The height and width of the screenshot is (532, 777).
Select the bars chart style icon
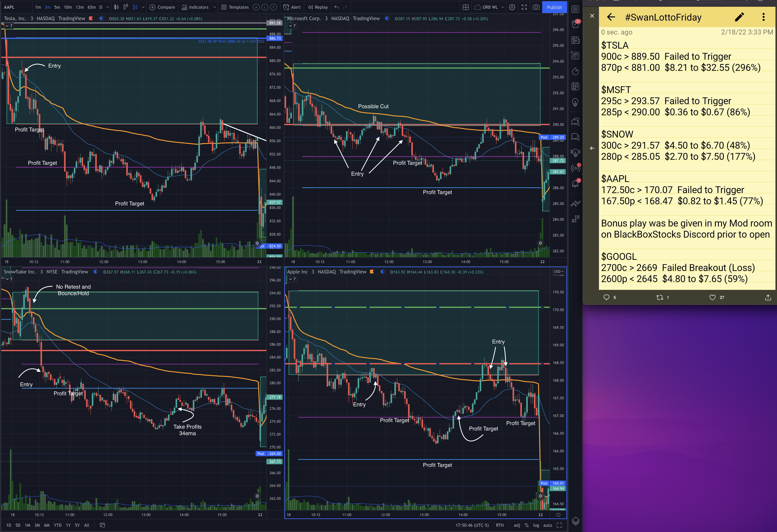tap(116, 7)
